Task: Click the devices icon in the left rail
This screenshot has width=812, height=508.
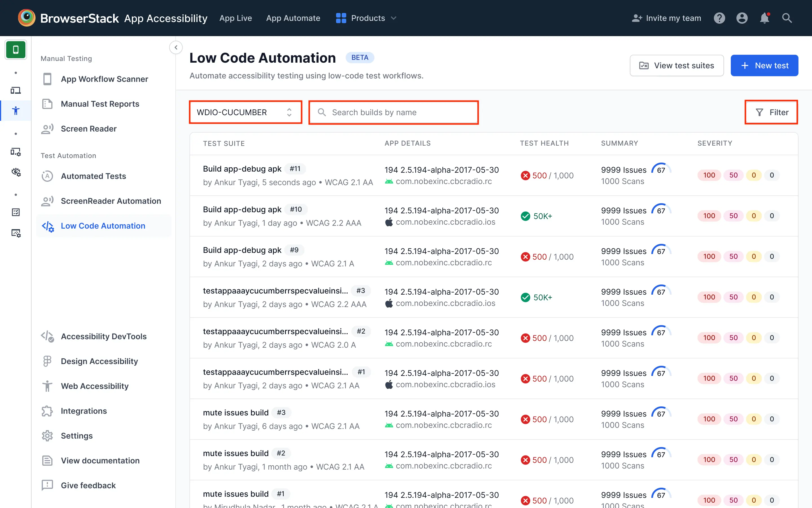Action: pyautogui.click(x=16, y=90)
